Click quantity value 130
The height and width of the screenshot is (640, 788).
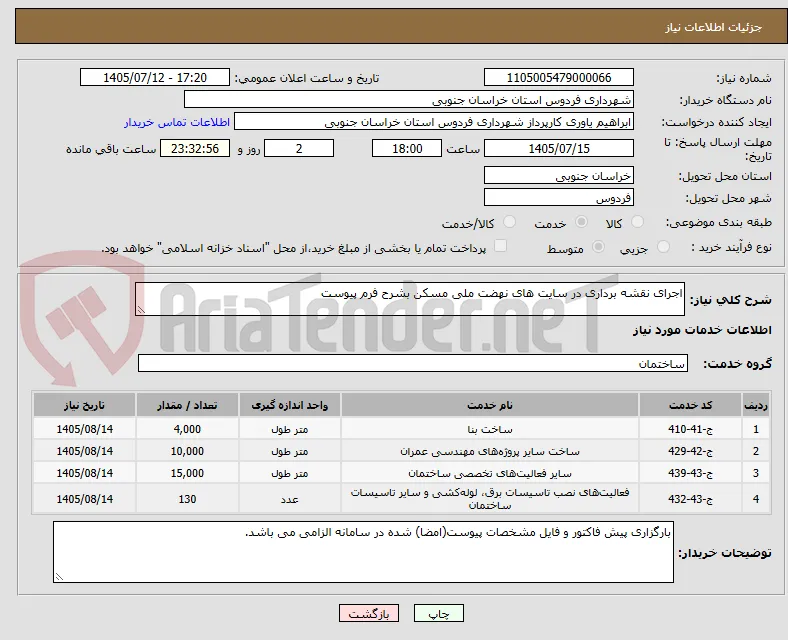click(187, 499)
